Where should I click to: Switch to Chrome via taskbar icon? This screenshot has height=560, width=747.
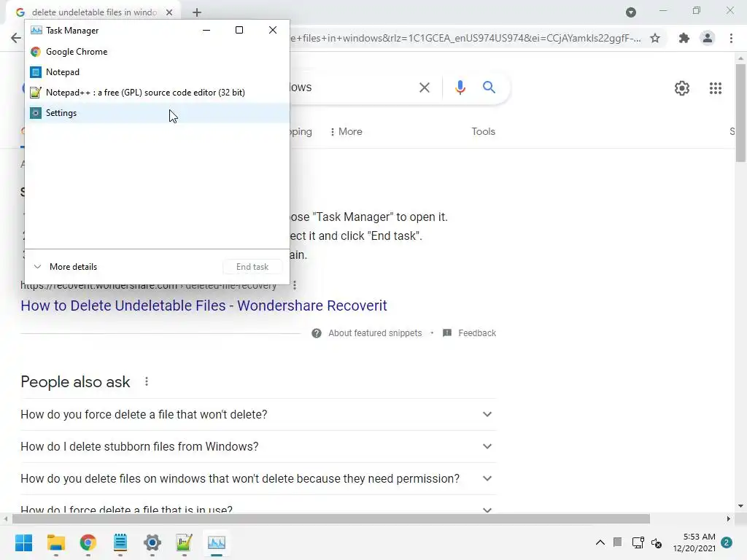[88, 542]
